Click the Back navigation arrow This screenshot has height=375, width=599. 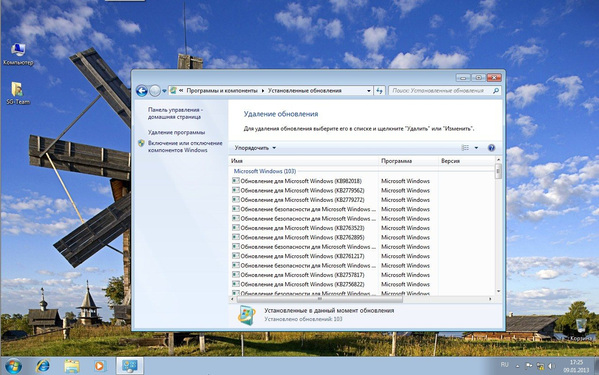tap(142, 91)
